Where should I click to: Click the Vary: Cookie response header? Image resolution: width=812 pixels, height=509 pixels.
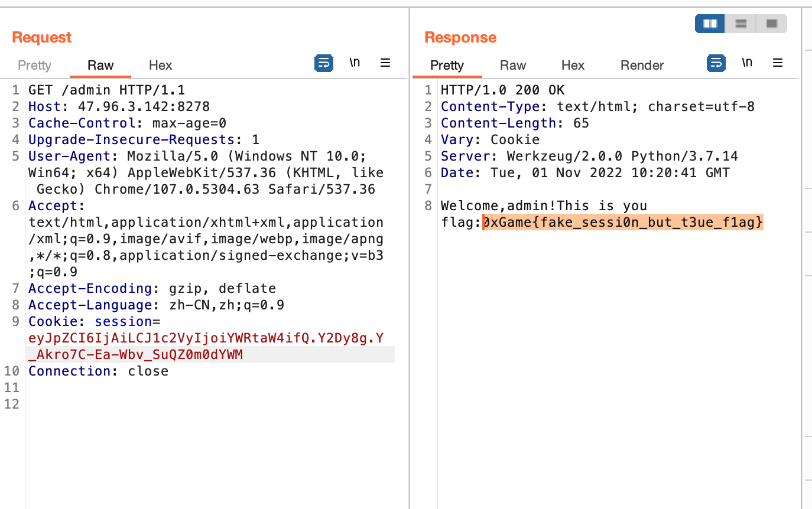click(x=491, y=140)
